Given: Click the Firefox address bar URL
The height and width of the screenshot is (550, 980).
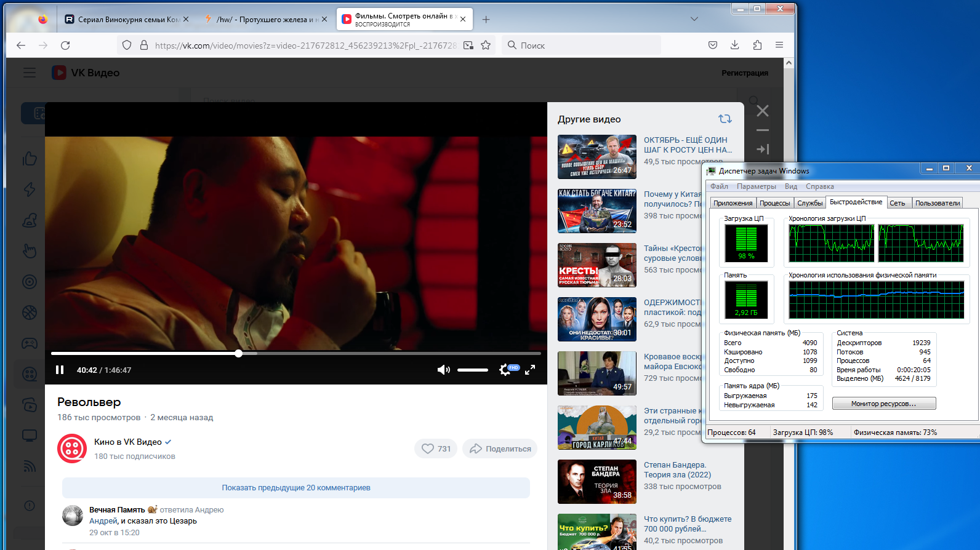Looking at the screenshot, I should 305,45.
